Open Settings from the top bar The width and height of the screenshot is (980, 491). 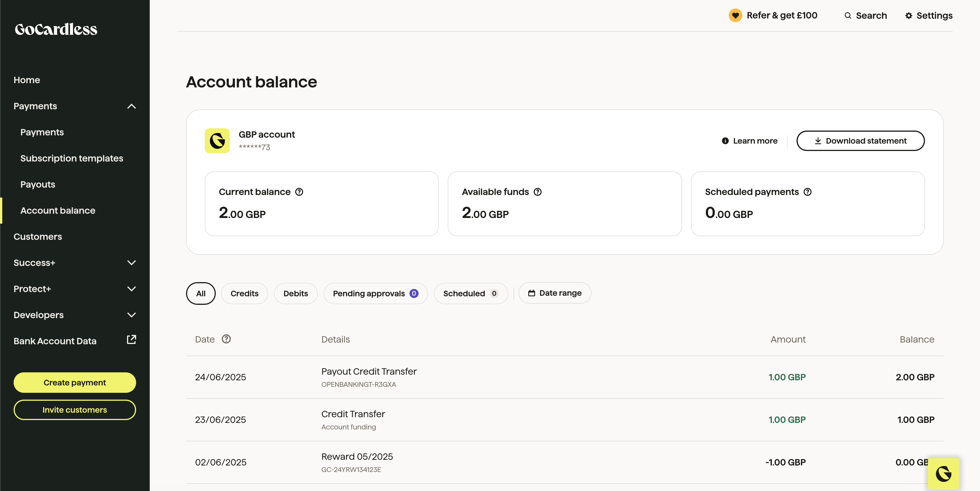click(929, 16)
